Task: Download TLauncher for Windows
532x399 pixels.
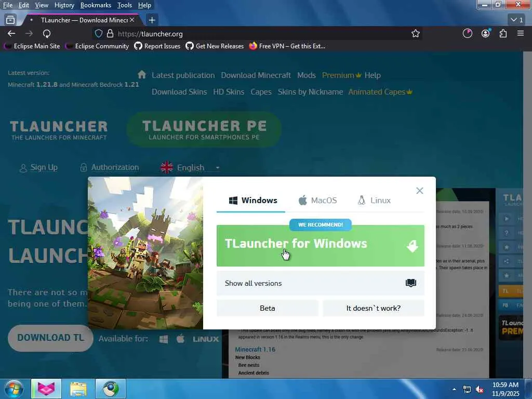Action: [320, 246]
